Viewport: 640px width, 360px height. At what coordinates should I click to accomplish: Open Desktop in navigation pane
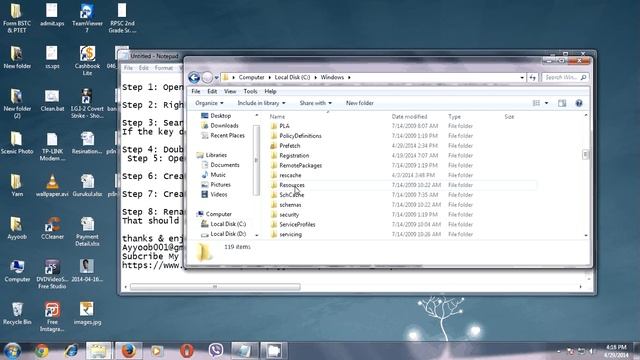[220, 116]
